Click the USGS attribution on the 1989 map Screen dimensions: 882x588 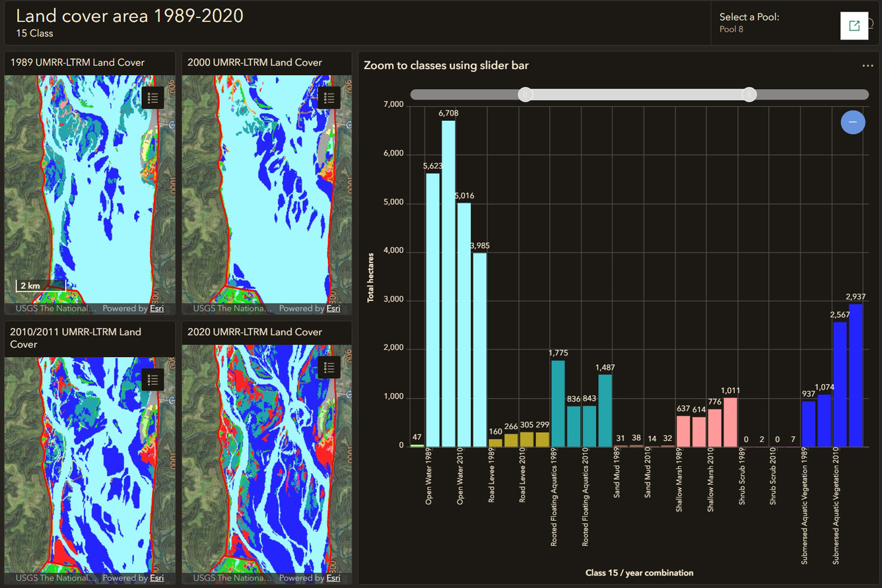tap(56, 308)
